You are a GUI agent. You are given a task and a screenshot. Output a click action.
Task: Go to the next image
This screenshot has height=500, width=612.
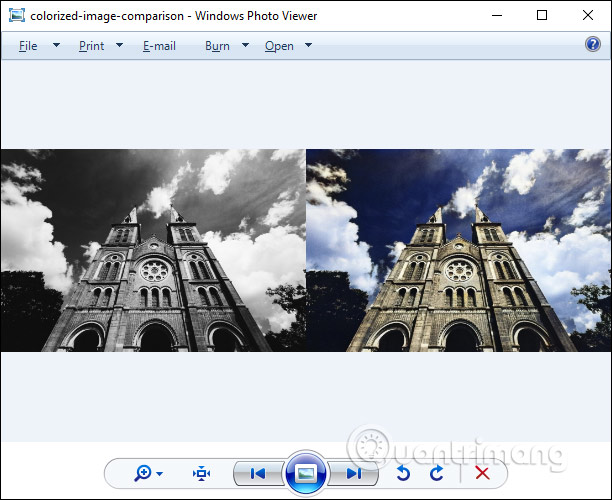(x=354, y=474)
